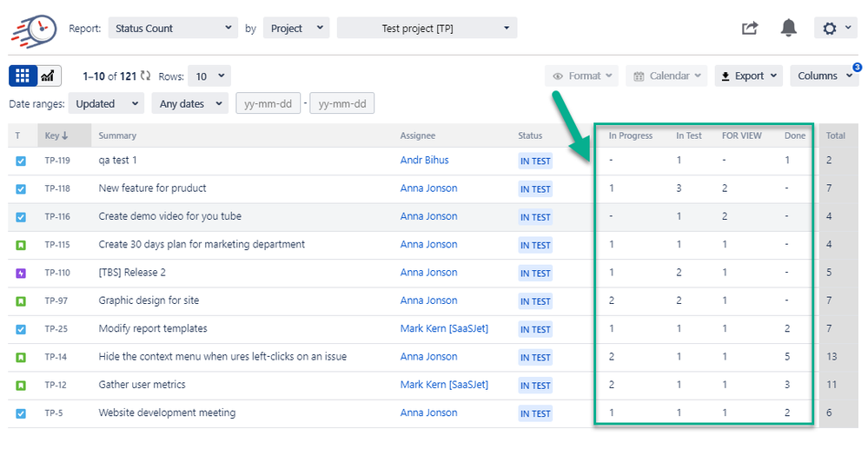868x449 pixels.
Task: Click the story type icon for TP-115
Action: click(x=21, y=245)
